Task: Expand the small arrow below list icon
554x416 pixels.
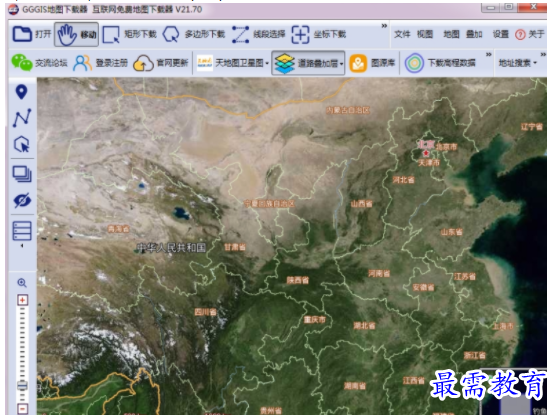Action: (22, 245)
